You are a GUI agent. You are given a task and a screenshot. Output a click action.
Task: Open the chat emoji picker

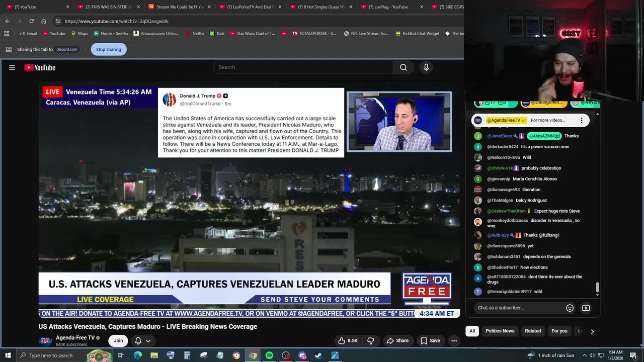tap(570, 308)
